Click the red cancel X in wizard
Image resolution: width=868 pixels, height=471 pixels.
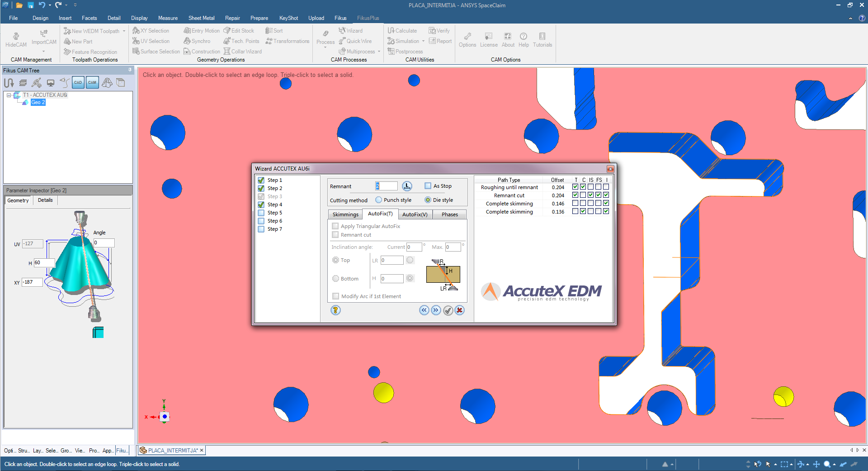pyautogui.click(x=459, y=310)
